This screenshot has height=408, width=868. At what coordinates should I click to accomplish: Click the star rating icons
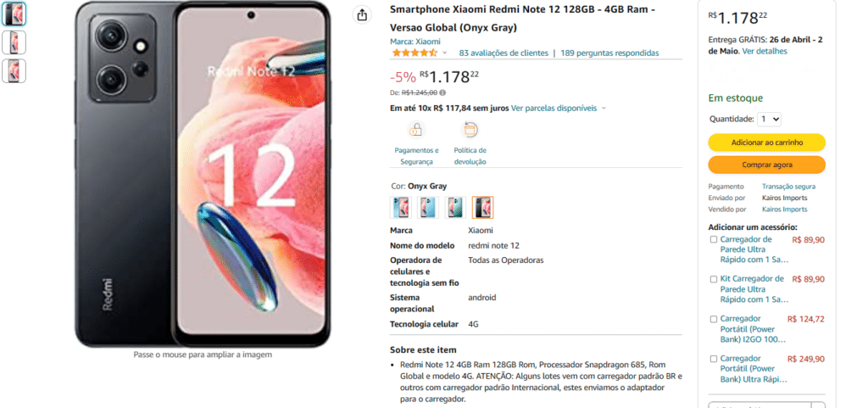pos(415,53)
